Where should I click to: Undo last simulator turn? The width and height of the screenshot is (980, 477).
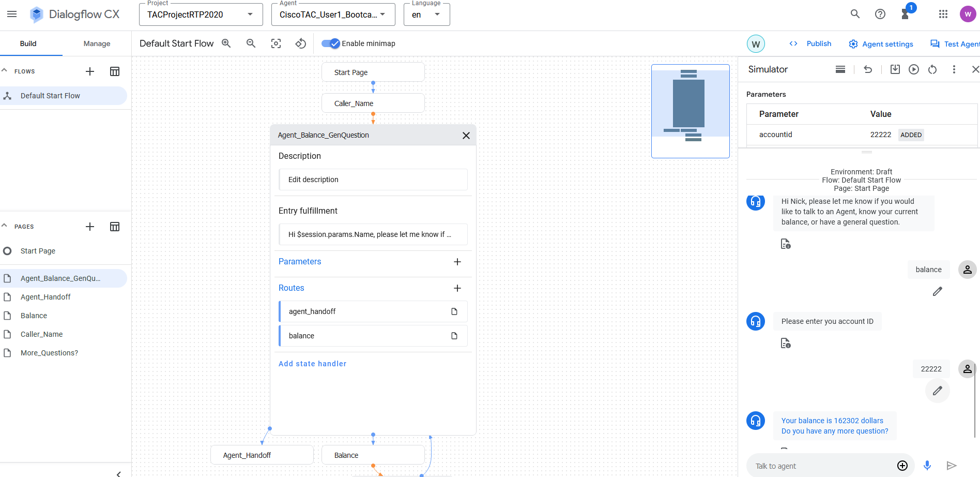click(868, 69)
